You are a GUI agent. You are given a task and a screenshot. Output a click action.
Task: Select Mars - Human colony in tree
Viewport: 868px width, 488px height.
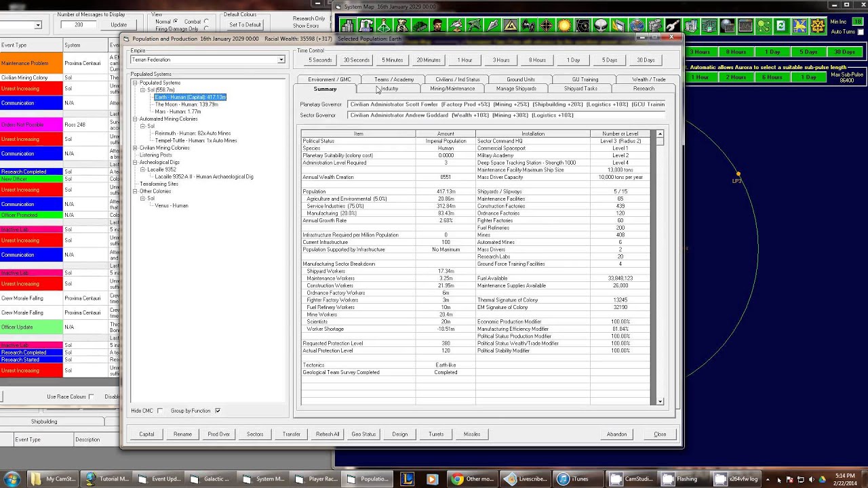(178, 112)
